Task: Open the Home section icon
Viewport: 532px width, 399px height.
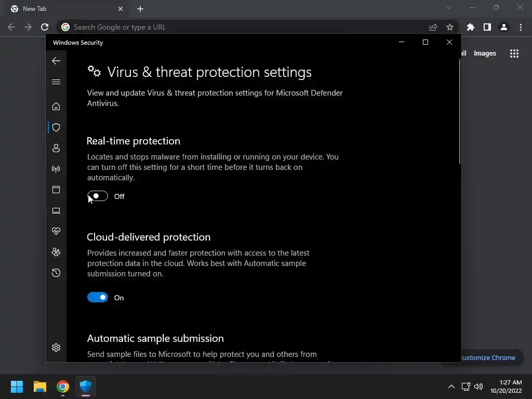Action: pyautogui.click(x=56, y=107)
